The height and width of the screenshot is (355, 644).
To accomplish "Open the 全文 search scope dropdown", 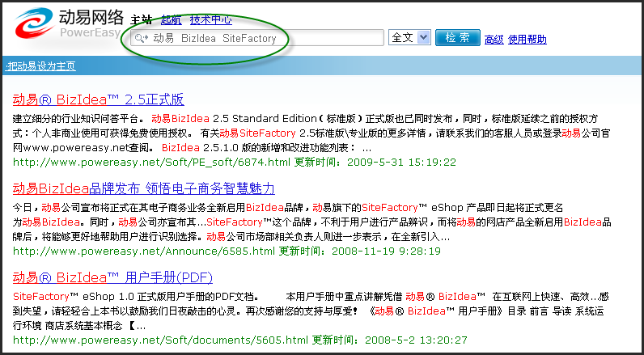I will point(412,38).
